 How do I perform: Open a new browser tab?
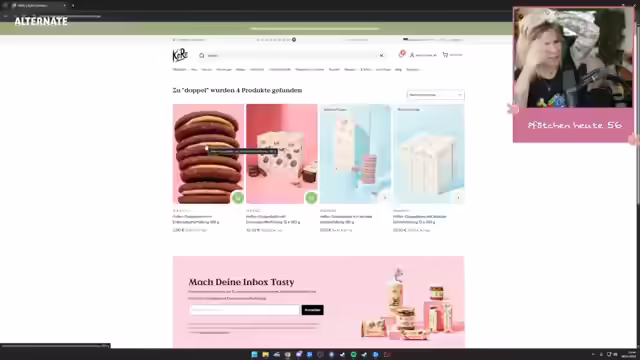[73, 5]
